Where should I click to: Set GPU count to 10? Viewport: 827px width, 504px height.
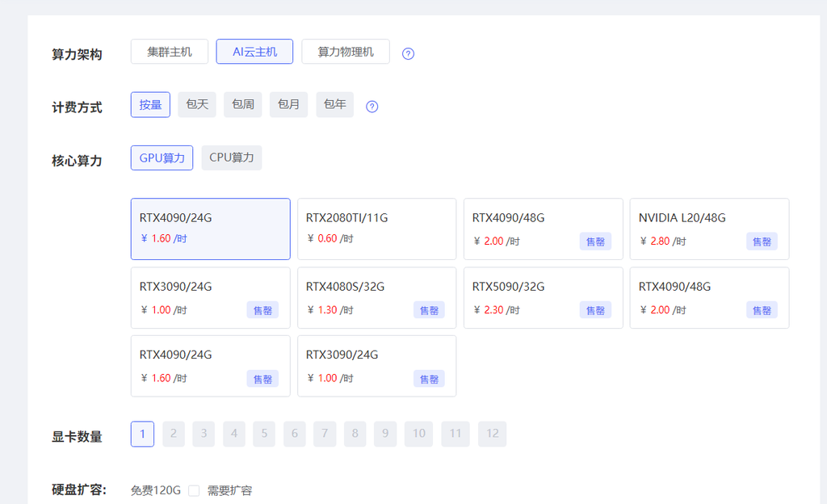pos(419,434)
